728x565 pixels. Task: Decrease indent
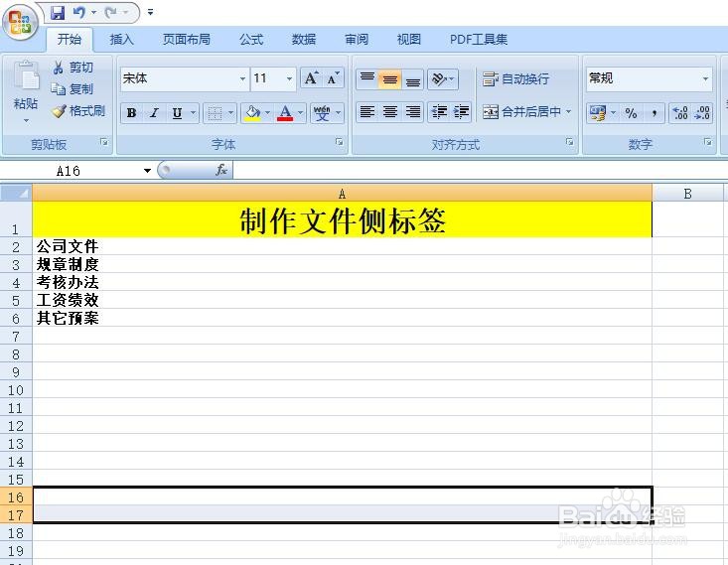[439, 112]
